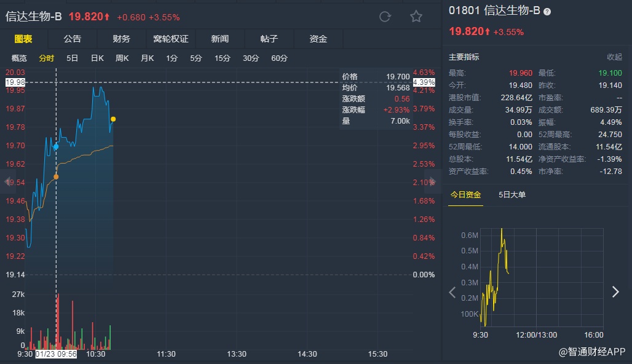The image size is (632, 364).
Task: Open the 概览 view
Action: (x=20, y=58)
